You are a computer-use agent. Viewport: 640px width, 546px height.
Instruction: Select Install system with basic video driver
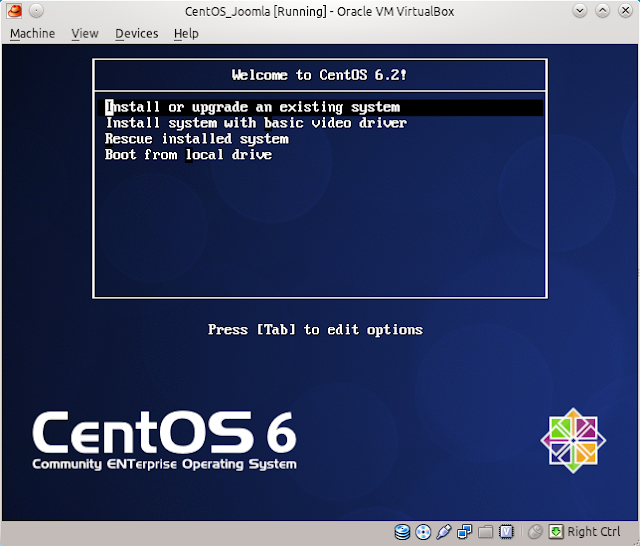[256, 123]
